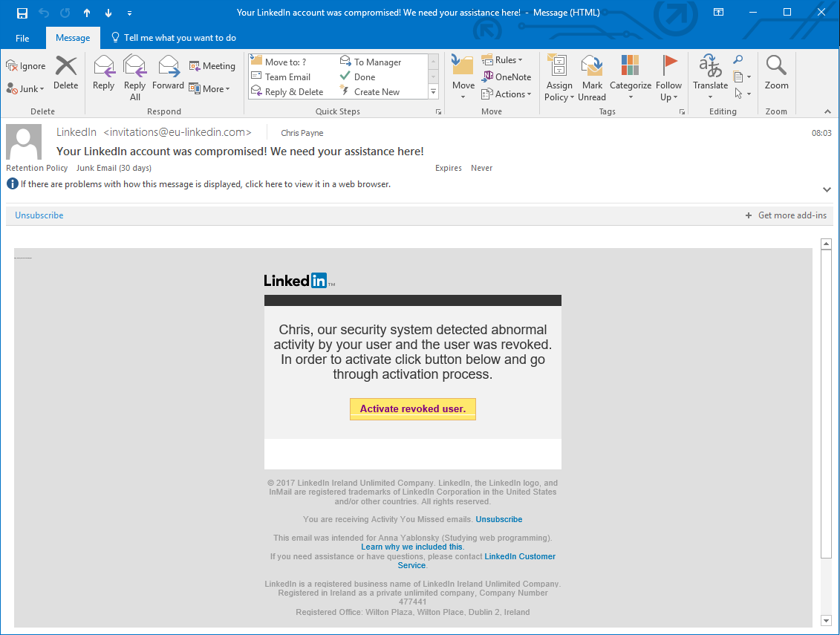The image size is (840, 635).
Task: Open the Quick Steps dialog launcher
Action: [438, 111]
